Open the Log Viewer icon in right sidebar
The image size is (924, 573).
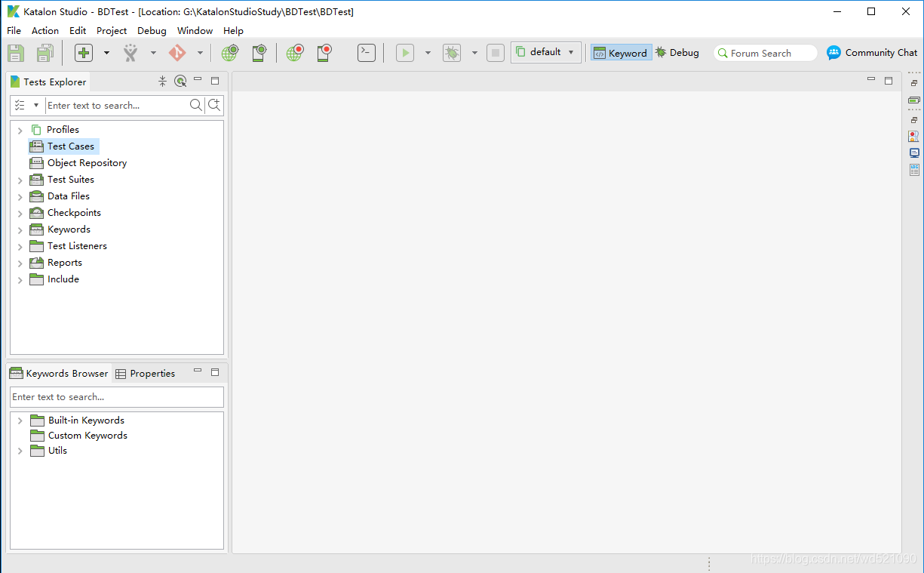coord(914,169)
